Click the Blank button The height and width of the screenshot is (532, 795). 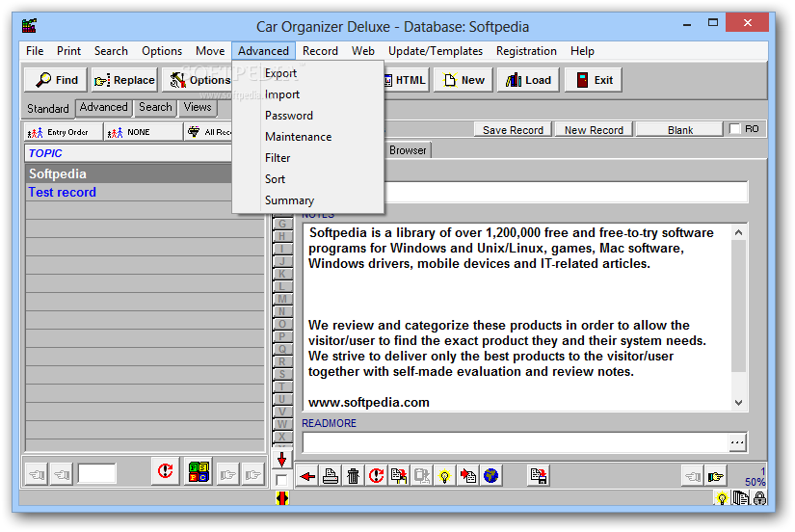point(680,130)
